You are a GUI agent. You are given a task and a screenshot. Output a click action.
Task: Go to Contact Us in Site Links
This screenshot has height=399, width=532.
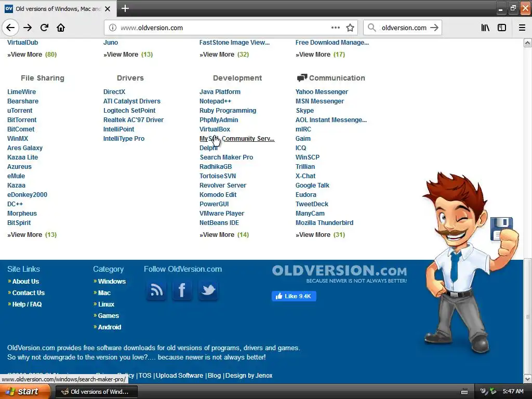(x=29, y=293)
